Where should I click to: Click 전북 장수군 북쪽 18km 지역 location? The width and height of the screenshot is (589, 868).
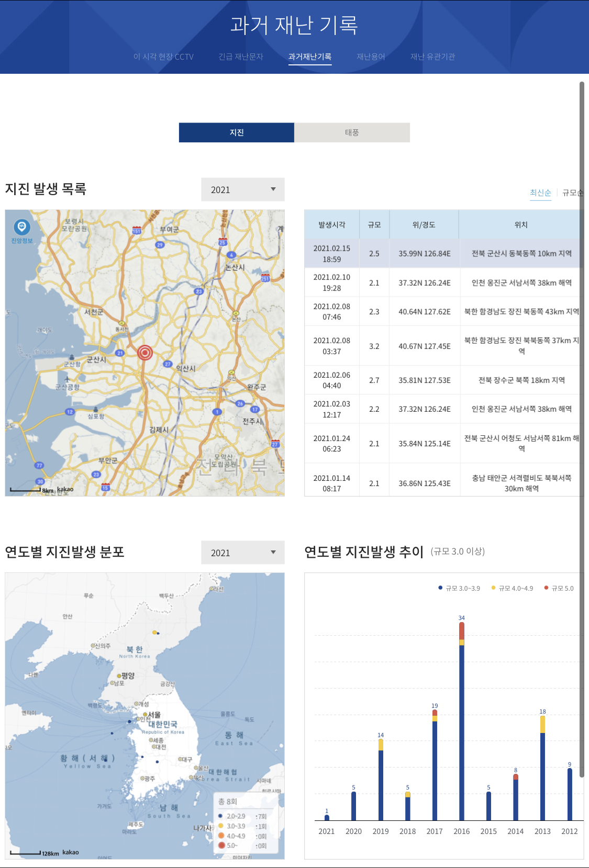pyautogui.click(x=521, y=380)
